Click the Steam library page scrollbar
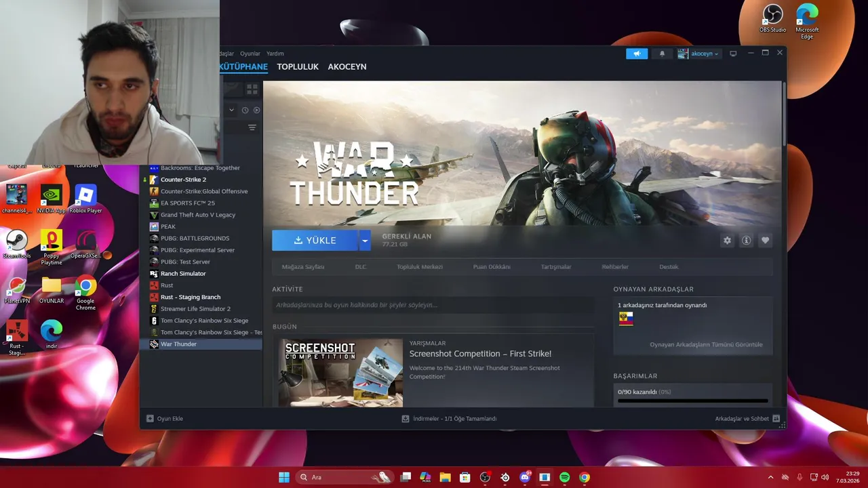This screenshot has height=488, width=868. point(784,114)
